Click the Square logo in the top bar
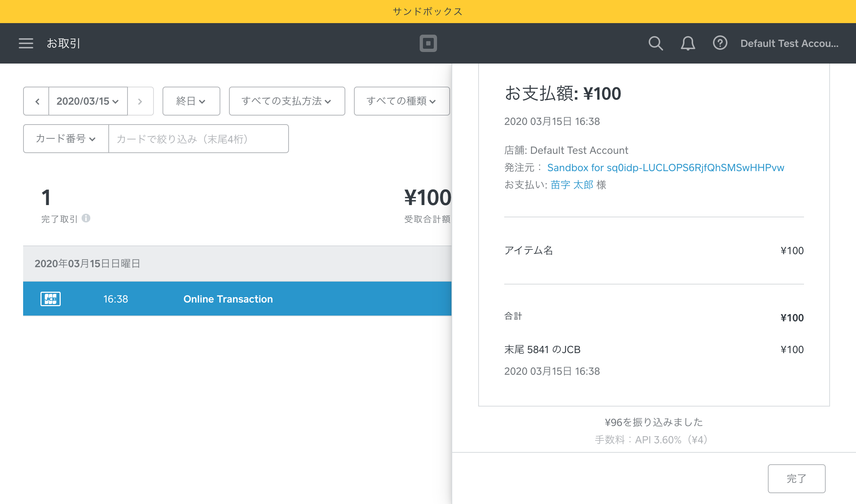The image size is (856, 504). pos(428,43)
